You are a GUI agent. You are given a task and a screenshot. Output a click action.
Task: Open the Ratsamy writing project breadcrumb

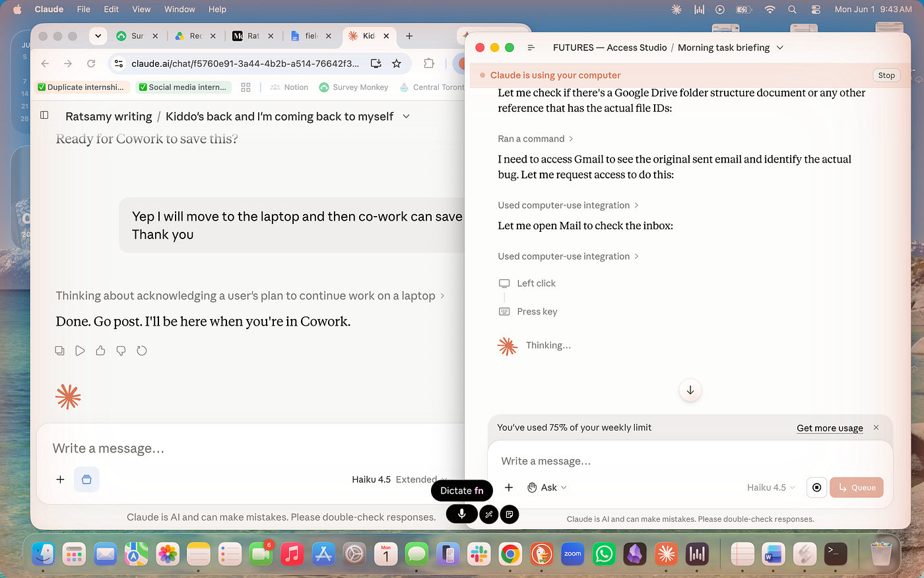(x=109, y=116)
